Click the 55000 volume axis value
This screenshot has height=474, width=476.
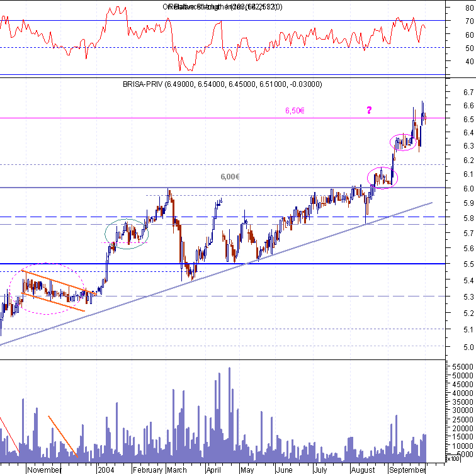[463, 366]
